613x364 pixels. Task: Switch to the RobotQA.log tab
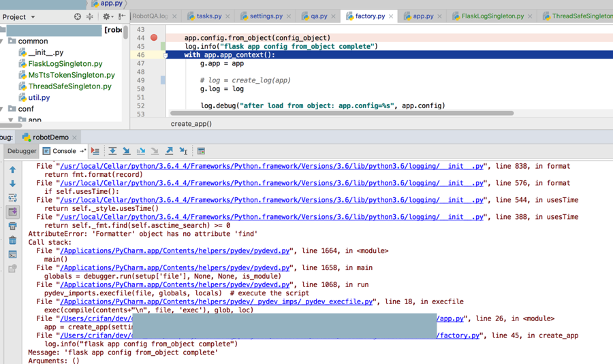coord(150,16)
